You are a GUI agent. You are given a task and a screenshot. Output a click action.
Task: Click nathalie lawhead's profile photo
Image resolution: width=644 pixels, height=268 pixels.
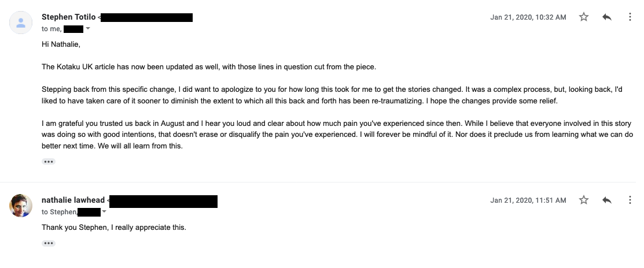click(x=21, y=206)
